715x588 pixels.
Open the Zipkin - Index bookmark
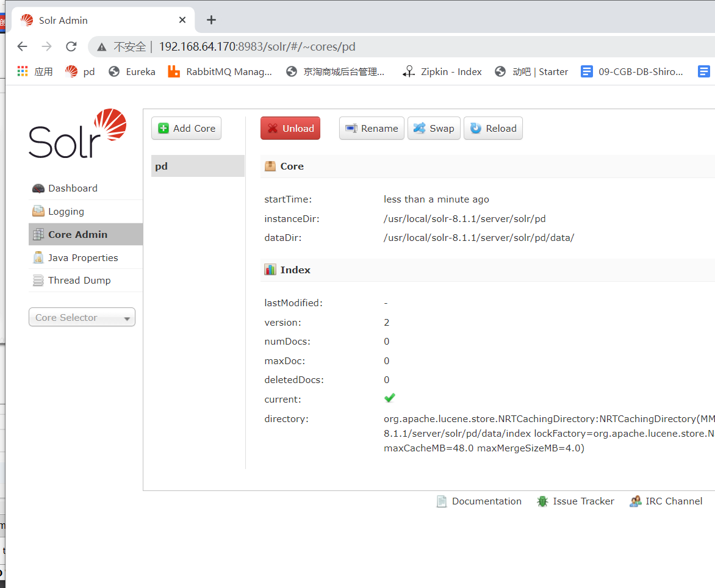pyautogui.click(x=442, y=71)
